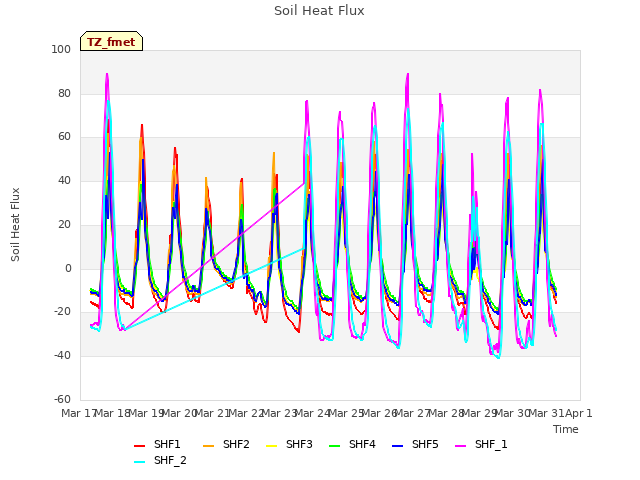The image size is (640, 480).
Task: Toggle the SHF_2 legend entry
Action: point(160,460)
